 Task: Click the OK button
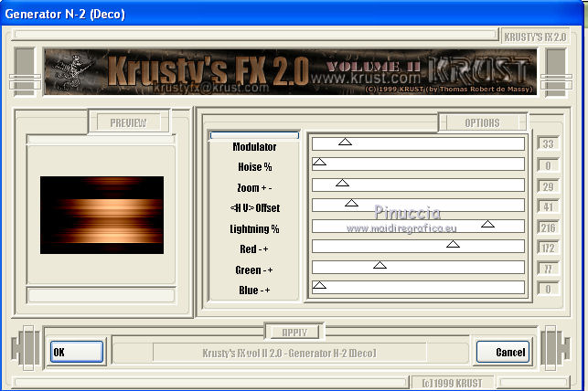[77, 352]
